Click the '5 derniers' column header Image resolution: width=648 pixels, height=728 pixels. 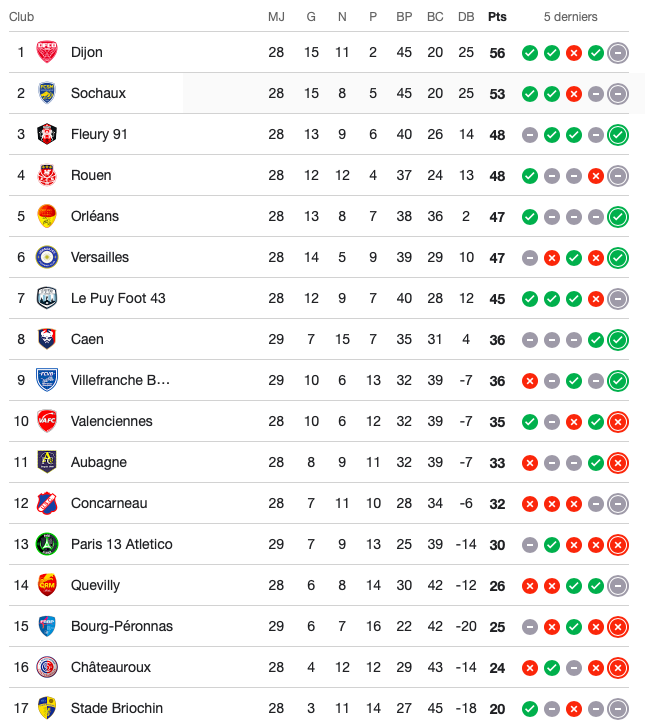click(571, 17)
